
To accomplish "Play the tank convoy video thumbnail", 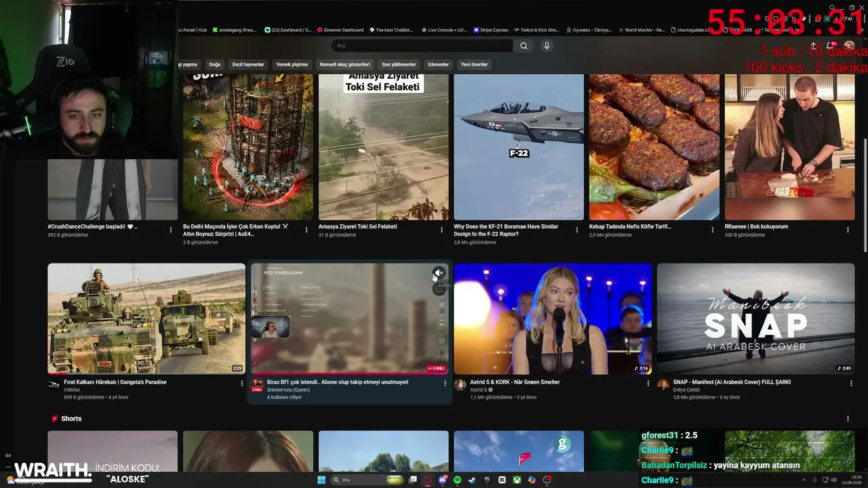I will click(x=146, y=319).
